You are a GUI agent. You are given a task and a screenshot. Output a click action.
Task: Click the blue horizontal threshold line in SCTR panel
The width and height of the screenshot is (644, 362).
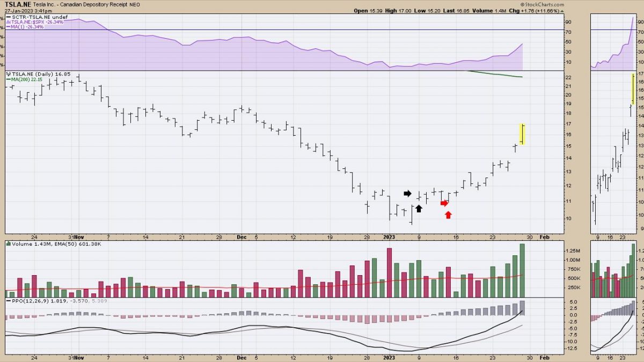(284, 29)
